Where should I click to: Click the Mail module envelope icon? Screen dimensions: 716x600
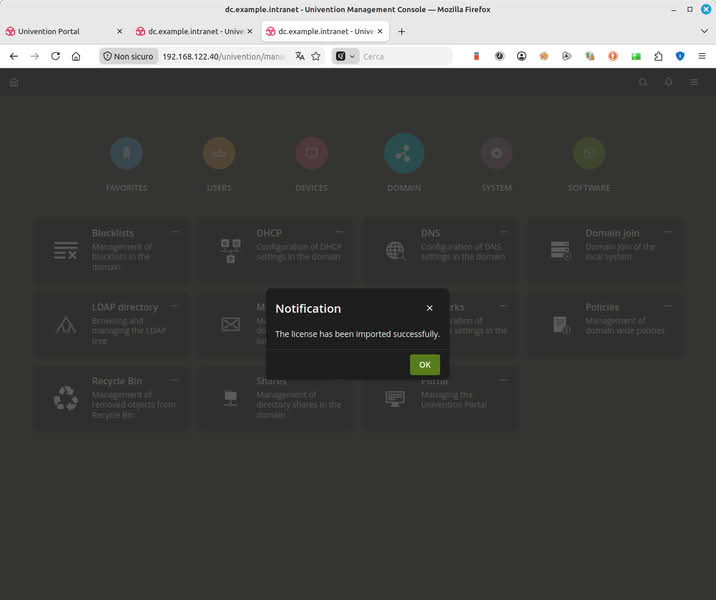[231, 324]
